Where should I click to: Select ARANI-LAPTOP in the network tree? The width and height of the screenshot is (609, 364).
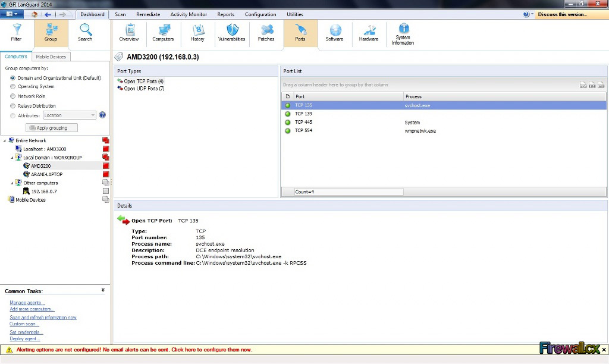46,174
